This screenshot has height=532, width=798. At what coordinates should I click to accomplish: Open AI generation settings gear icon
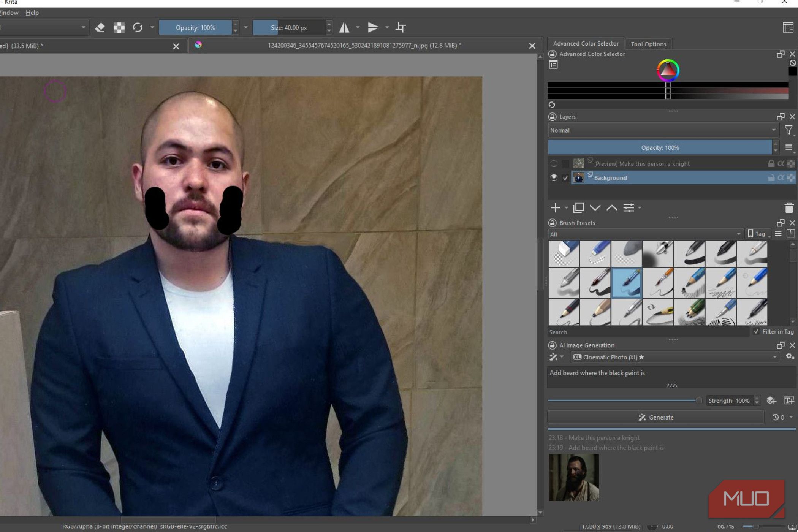tap(790, 356)
